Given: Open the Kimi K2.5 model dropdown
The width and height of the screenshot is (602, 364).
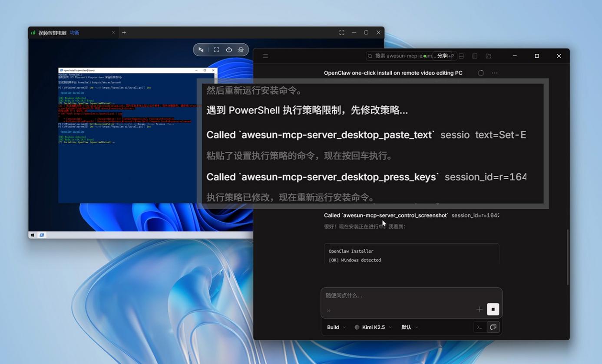Looking at the screenshot, I should point(373,327).
